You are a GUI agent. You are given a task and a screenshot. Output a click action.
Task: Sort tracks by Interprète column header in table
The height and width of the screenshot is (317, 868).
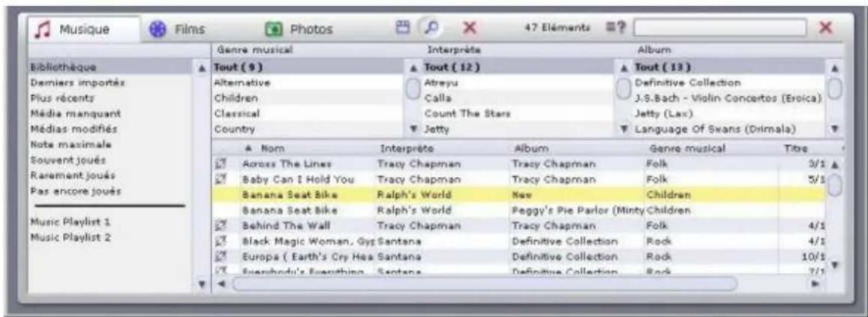coord(441,148)
